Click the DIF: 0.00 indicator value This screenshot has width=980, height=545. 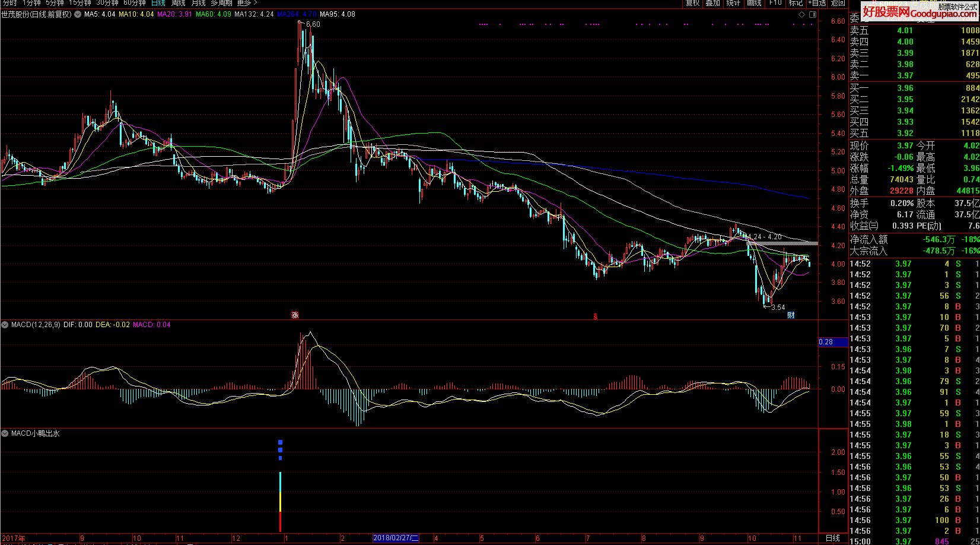[78, 325]
